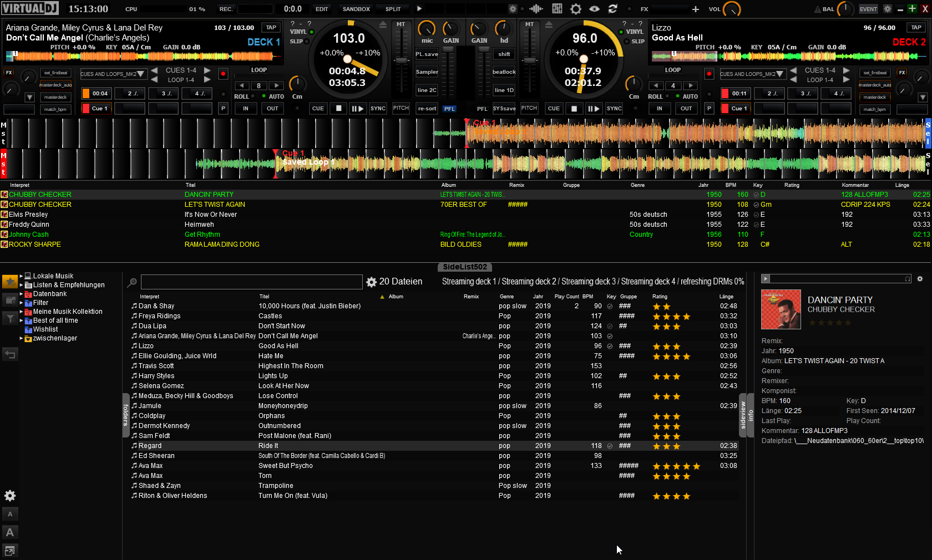Screen dimensions: 932x560
Task: Stop deck 2 playback
Action: (x=574, y=109)
